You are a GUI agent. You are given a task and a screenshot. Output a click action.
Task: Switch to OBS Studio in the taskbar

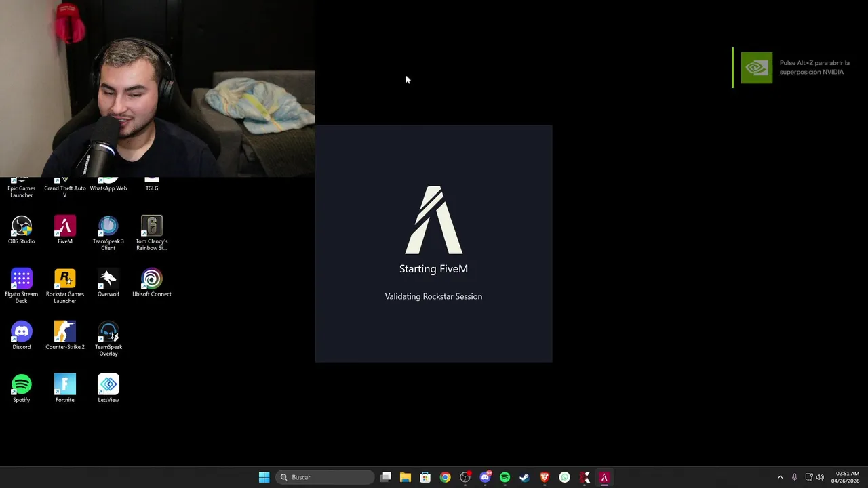point(465,477)
